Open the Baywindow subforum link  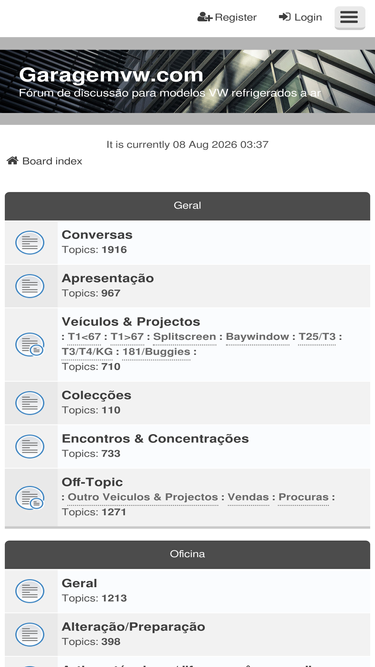[x=257, y=337]
